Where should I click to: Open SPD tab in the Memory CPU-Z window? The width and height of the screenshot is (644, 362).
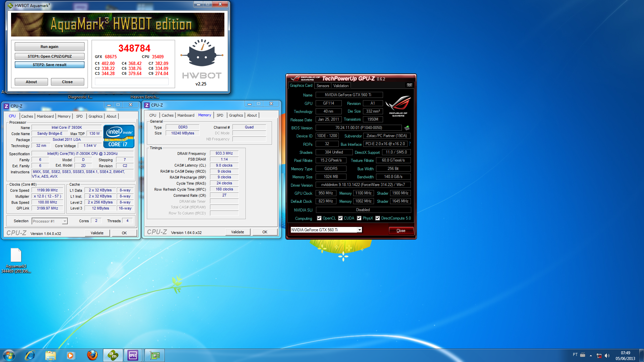coord(220,115)
